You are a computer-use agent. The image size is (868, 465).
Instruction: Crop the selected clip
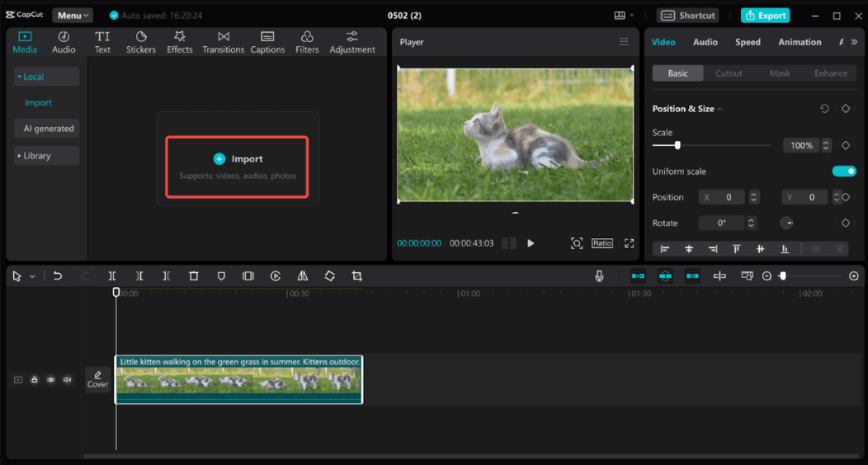(357, 276)
